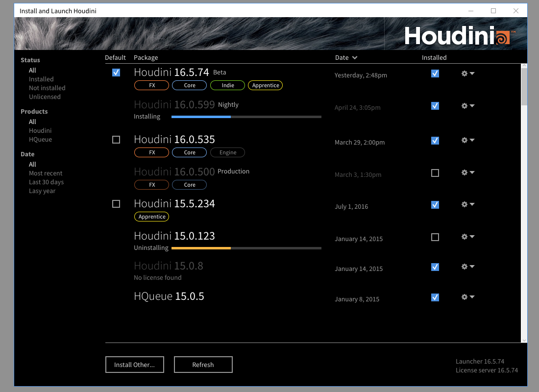Filter Products by HQueue
539x392 pixels.
click(x=41, y=140)
